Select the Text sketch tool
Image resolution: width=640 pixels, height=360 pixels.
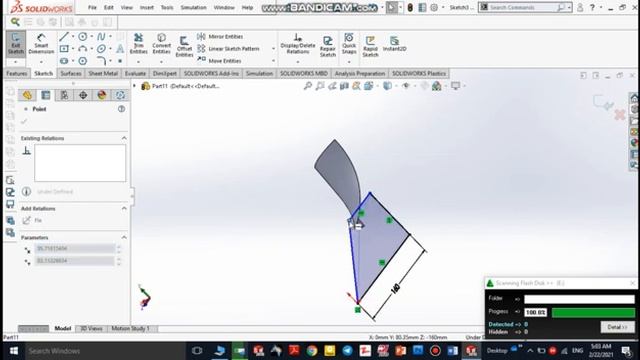[120, 49]
